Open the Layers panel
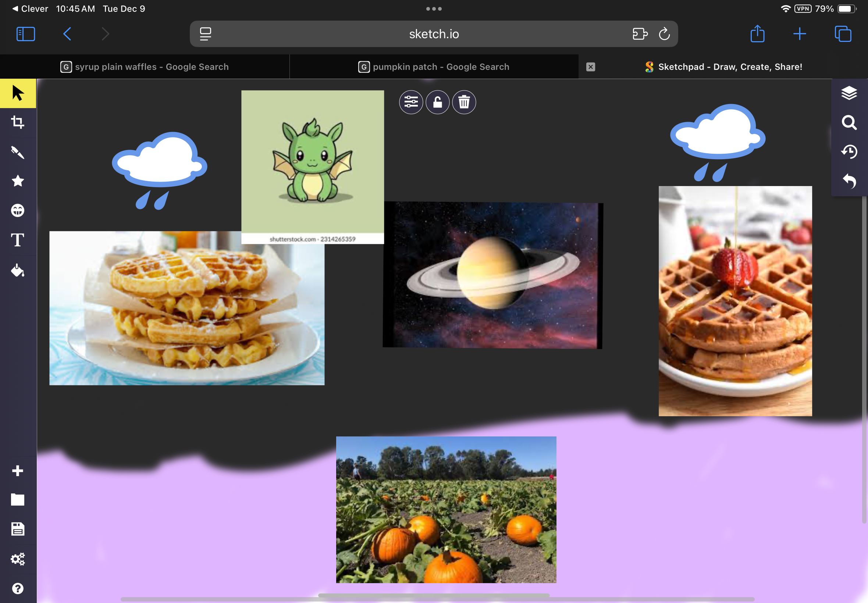The height and width of the screenshot is (603, 868). (x=849, y=93)
